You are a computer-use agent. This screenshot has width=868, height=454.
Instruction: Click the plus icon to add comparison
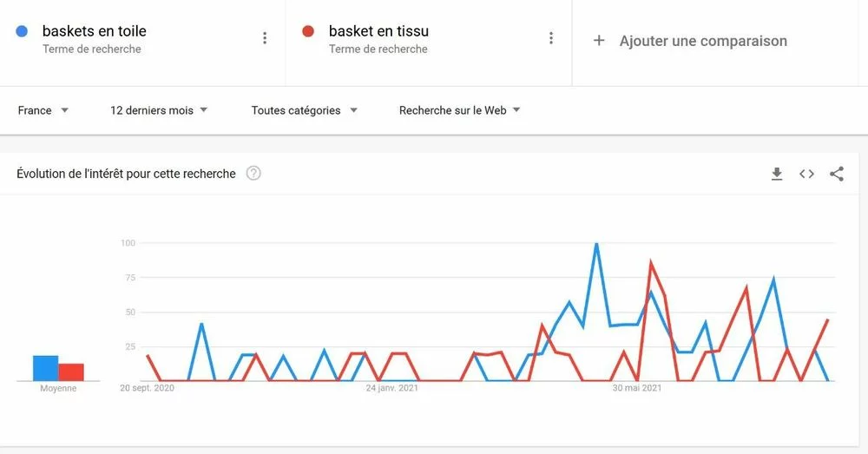598,41
